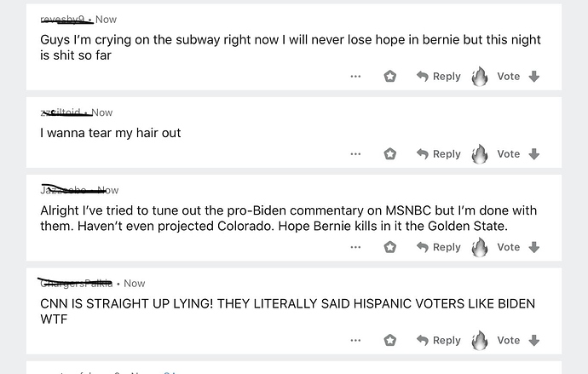This screenshot has width=588, height=374.
Task: Give award to 'tear my hair out' comment
Action: click(x=390, y=154)
